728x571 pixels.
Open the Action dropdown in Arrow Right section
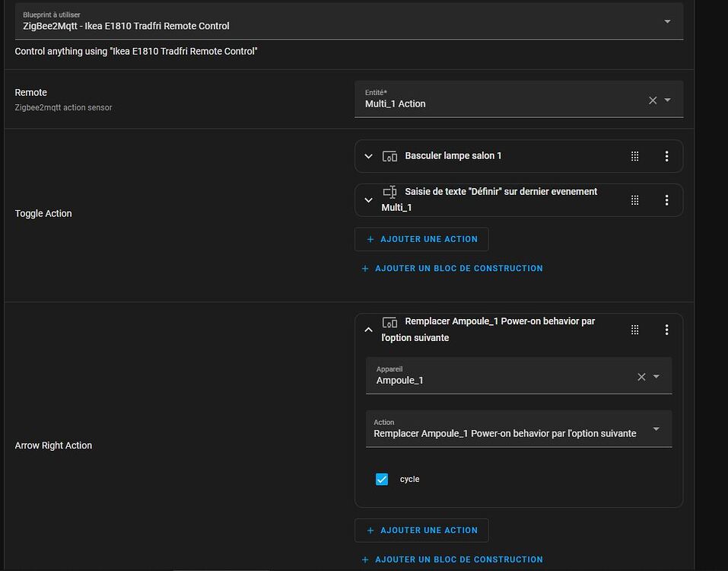[656, 429]
